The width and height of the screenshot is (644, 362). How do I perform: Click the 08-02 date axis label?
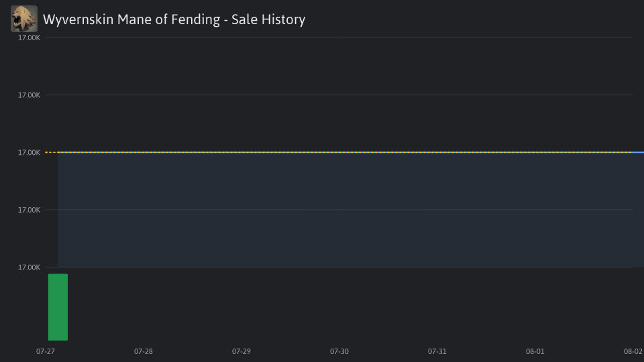pos(633,351)
